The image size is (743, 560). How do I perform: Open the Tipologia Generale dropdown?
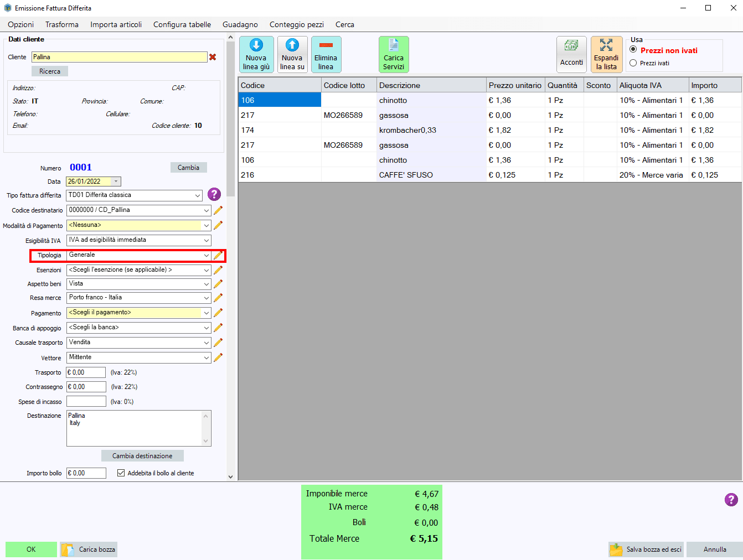pos(207,255)
